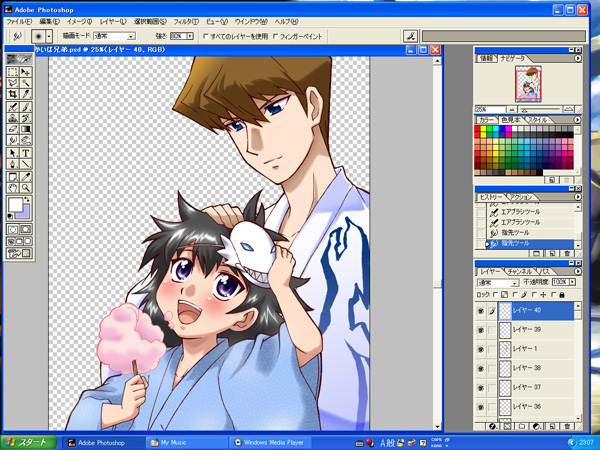The width and height of the screenshot is (600, 450).
Task: Click the delete layer trash icon
Action: [567, 426]
